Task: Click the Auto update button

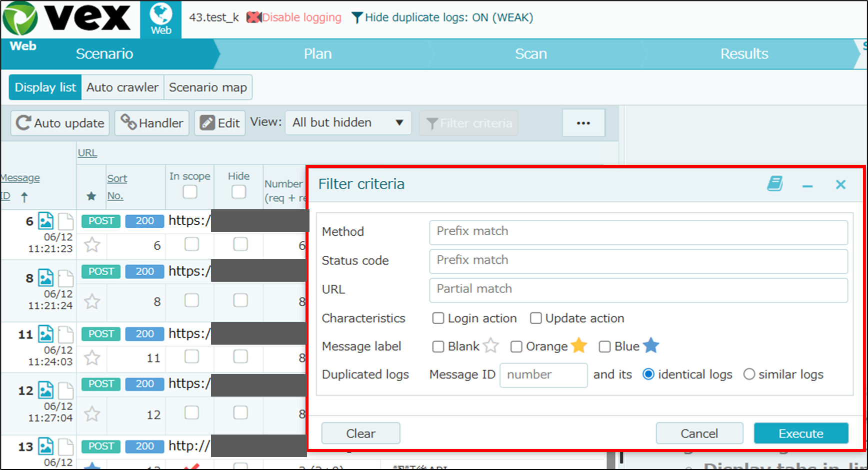Action: 60,123
